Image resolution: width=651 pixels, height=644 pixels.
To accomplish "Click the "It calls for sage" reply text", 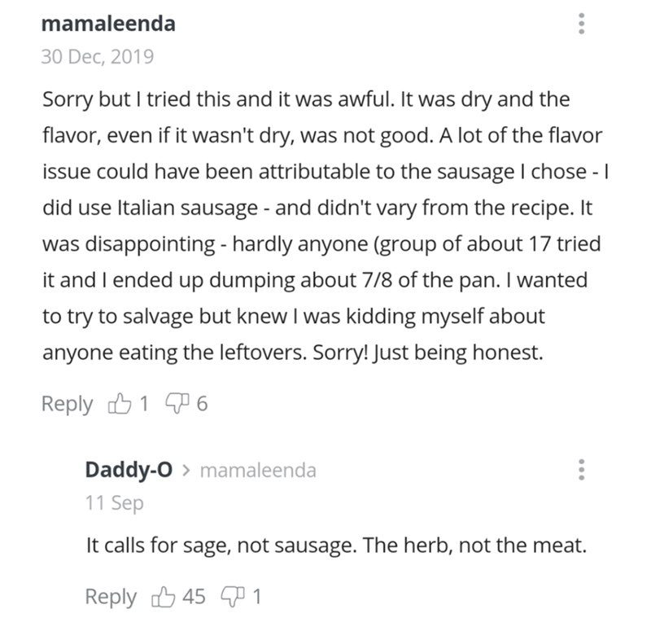I will click(x=335, y=545).
